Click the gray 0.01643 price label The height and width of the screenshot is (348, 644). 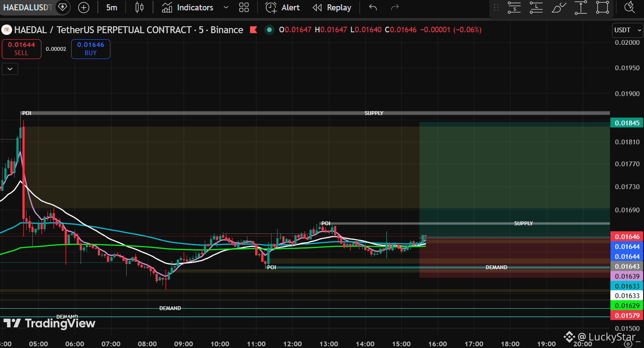pos(627,266)
